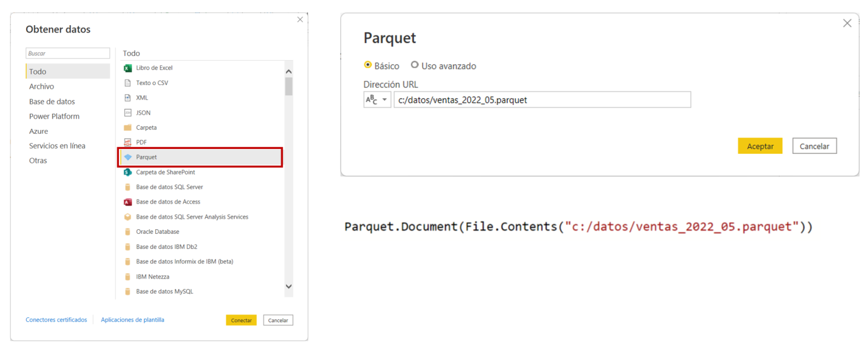
Task: Open the Servicios en línea category
Action: (57, 146)
